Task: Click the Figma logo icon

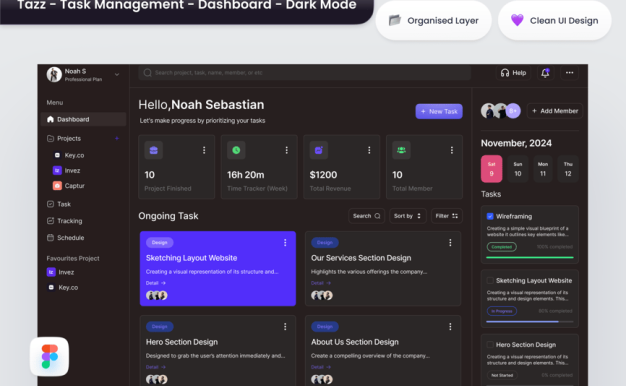Action: [50, 356]
